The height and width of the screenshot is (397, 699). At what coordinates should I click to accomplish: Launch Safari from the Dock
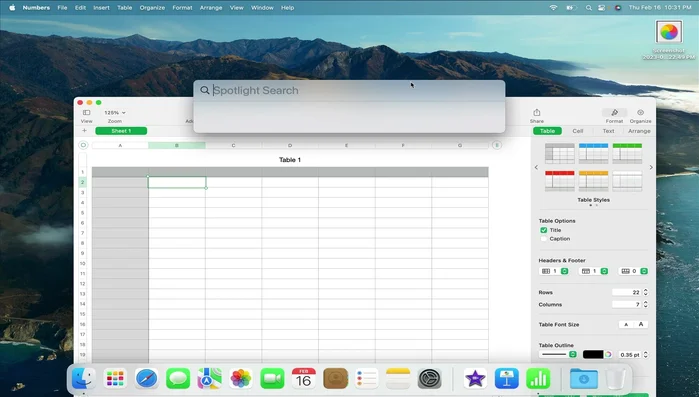tap(147, 379)
